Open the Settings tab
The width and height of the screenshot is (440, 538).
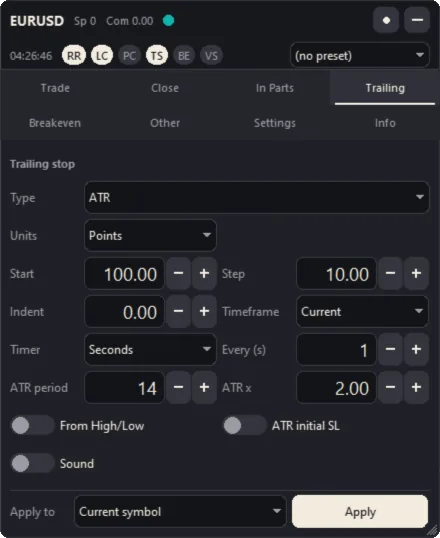coord(275,123)
